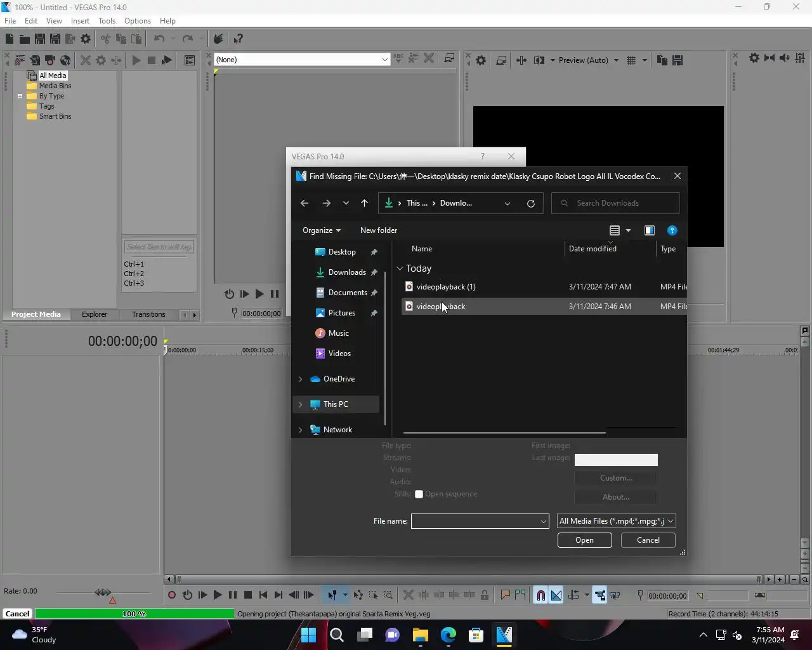Image resolution: width=812 pixels, height=650 pixels.
Task: Click Save Snapshot to File icon
Action: coord(678,60)
